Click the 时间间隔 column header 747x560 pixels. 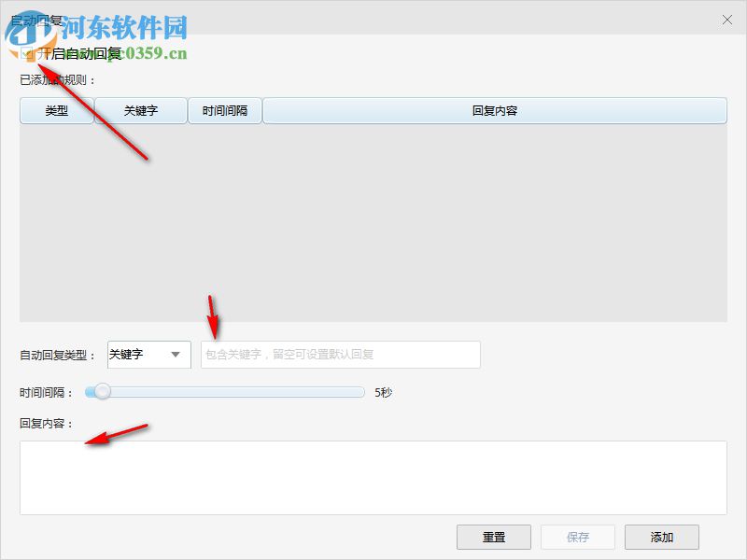(224, 110)
